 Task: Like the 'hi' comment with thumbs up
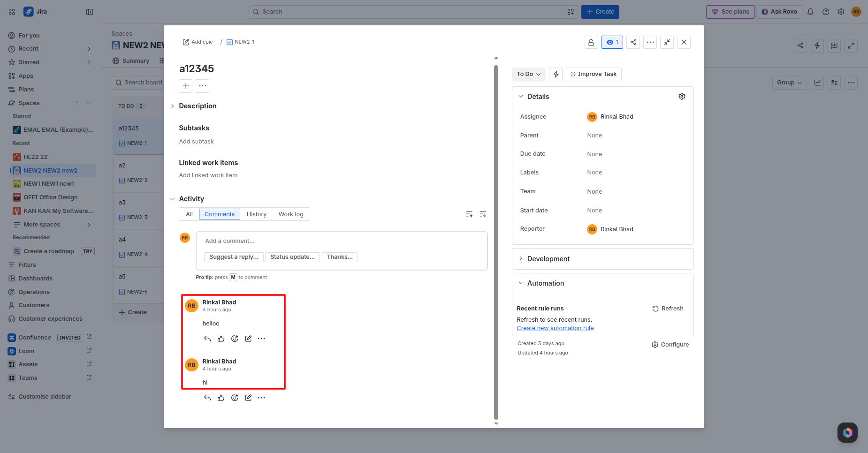click(221, 398)
